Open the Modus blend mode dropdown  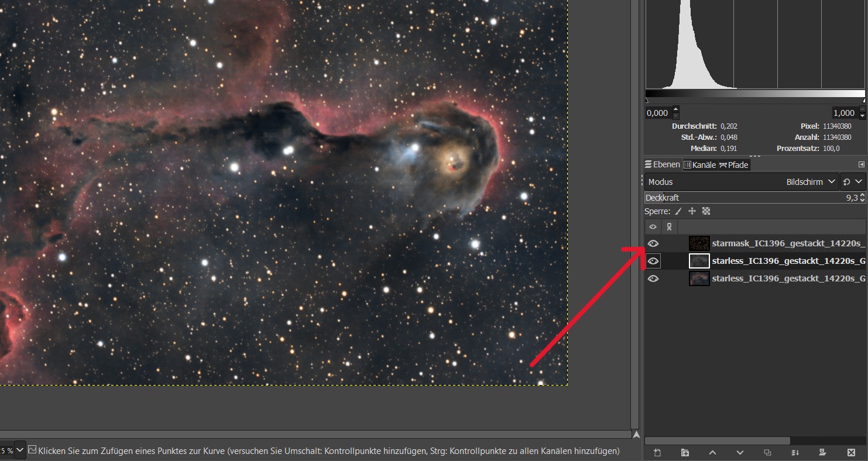[x=742, y=182]
